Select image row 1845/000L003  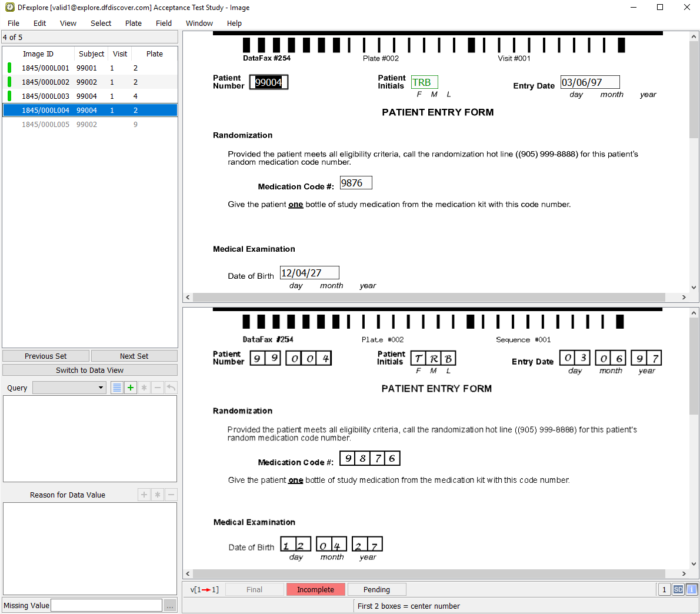point(45,96)
